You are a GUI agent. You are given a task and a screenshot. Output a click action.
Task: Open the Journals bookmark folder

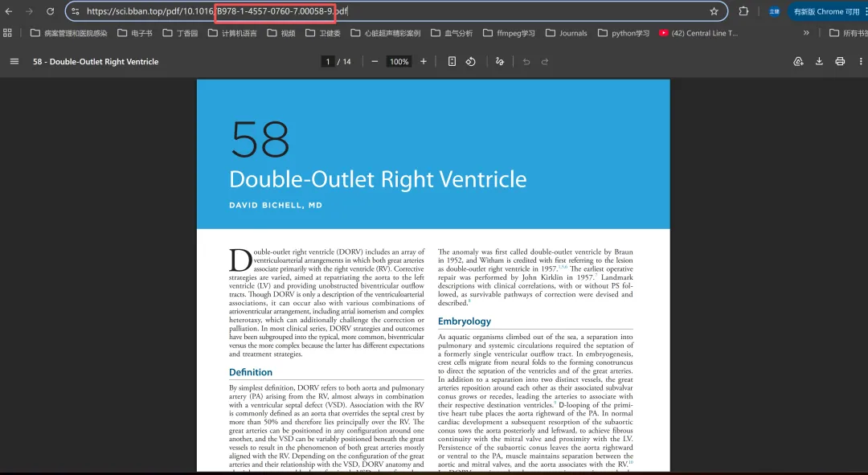567,33
